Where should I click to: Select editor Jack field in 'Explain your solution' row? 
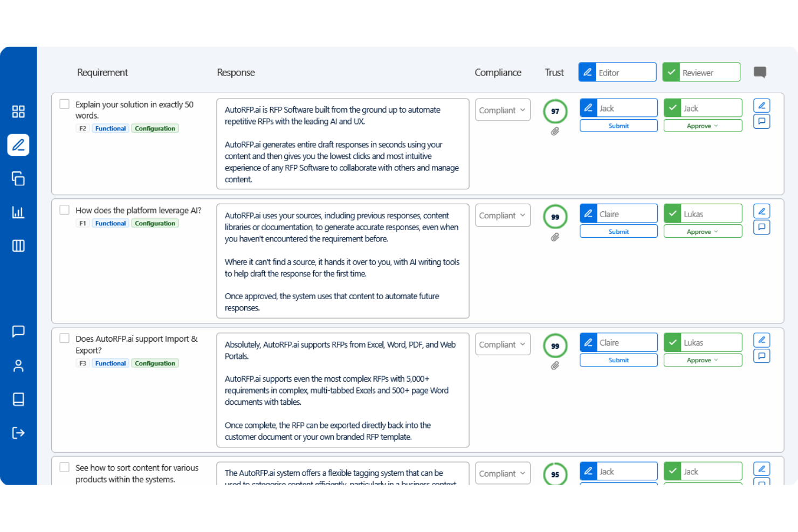[x=618, y=108]
